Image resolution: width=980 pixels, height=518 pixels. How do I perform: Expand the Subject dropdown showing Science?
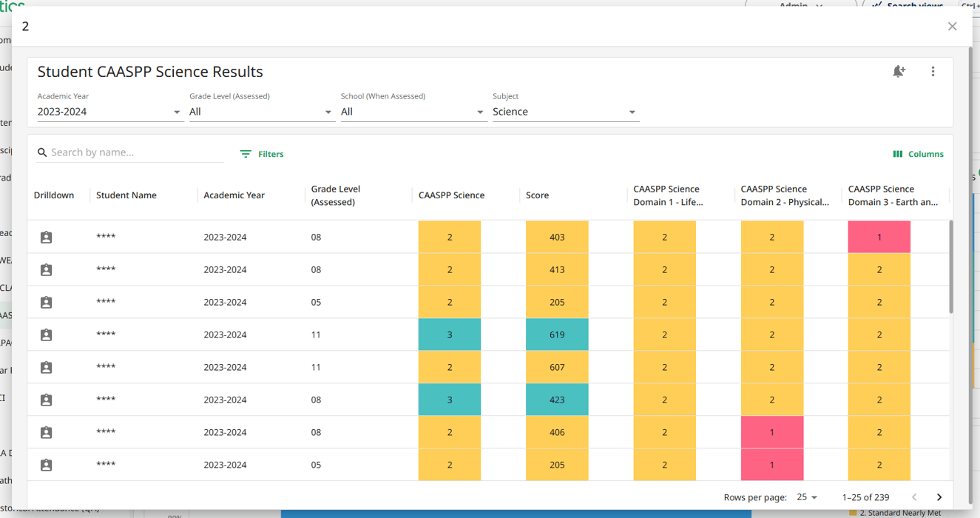pos(565,112)
